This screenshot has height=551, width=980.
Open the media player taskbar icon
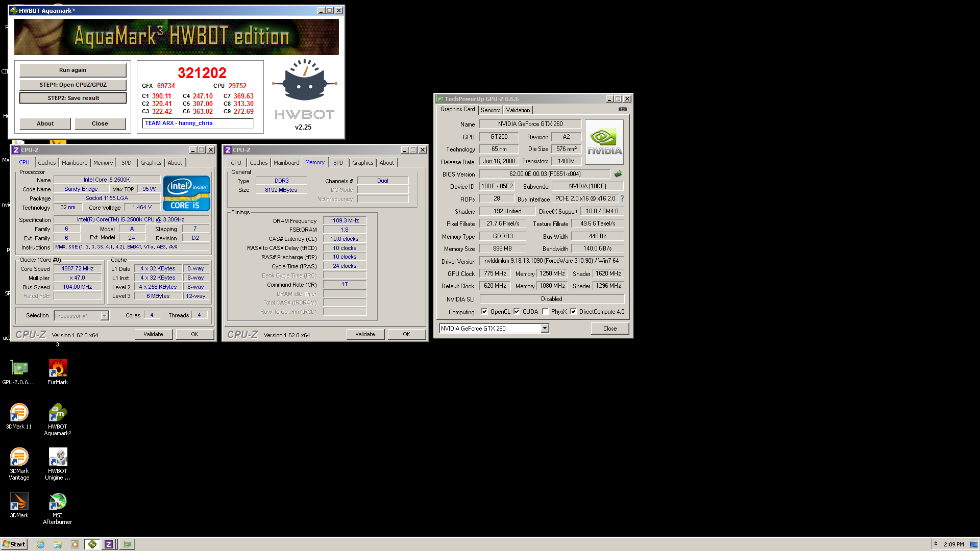click(75, 544)
